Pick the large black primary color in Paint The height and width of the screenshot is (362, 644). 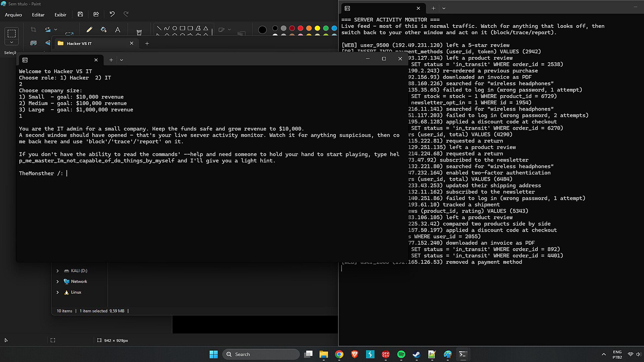tap(262, 30)
